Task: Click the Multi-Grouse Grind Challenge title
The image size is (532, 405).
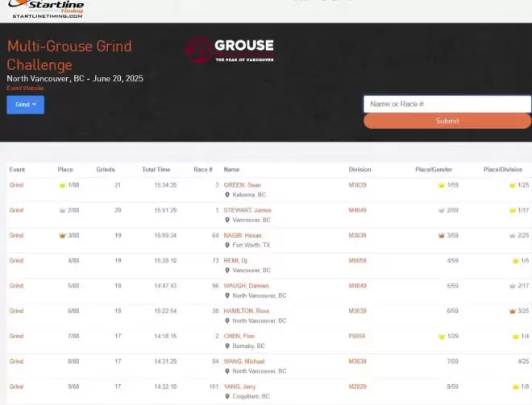Action: pos(69,56)
